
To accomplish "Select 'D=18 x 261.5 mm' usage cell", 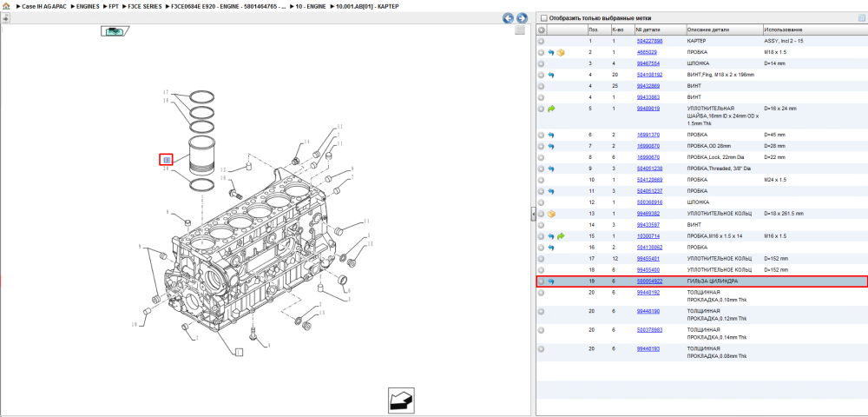I will click(783, 214).
